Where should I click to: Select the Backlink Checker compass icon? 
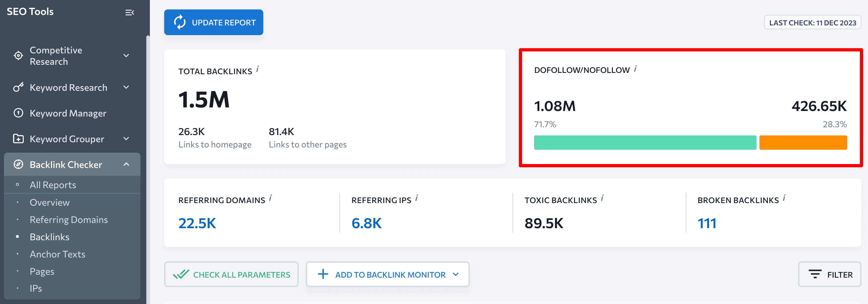click(18, 164)
